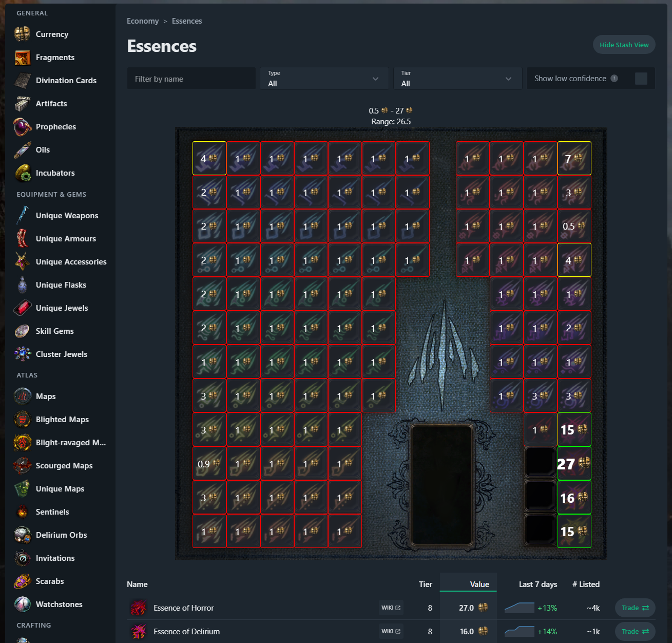Open the Sentinels icon
672x643 pixels.
[x=22, y=512]
